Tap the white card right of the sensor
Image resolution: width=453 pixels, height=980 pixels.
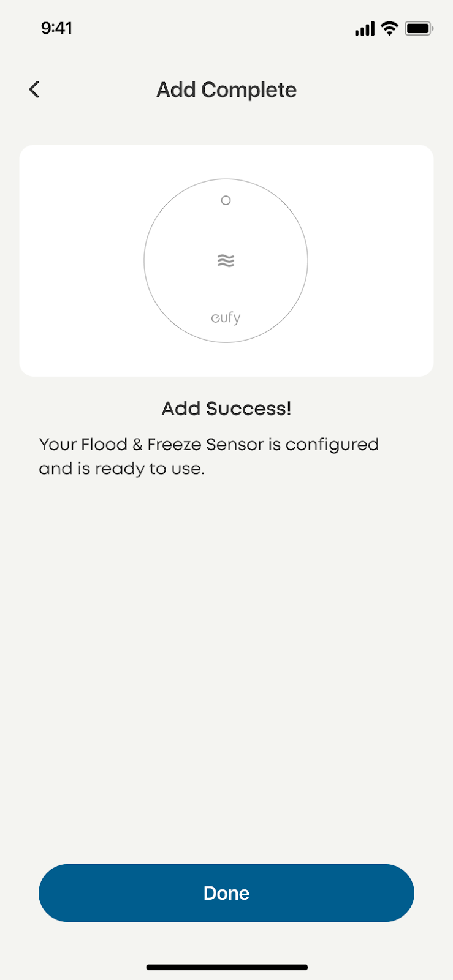[371, 261]
